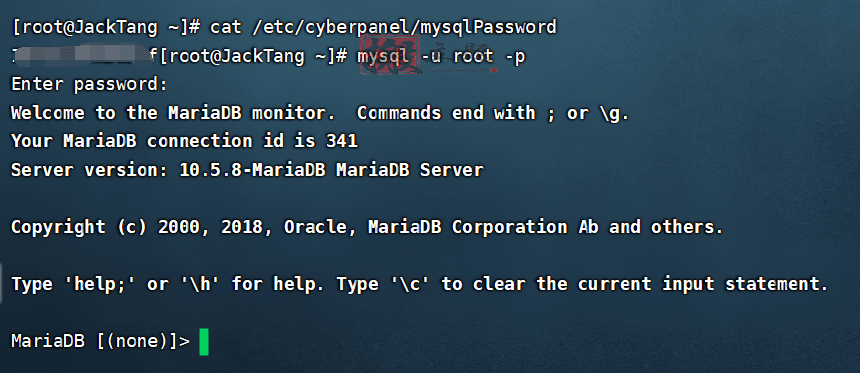Click the 'Oracle' word in copyright line
Image resolution: width=860 pixels, height=373 pixels.
tap(315, 227)
